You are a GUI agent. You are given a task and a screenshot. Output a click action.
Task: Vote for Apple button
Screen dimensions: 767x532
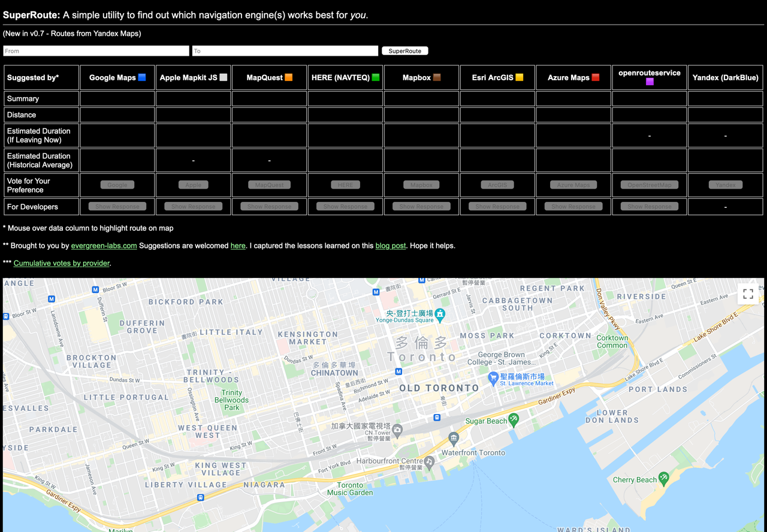(194, 185)
